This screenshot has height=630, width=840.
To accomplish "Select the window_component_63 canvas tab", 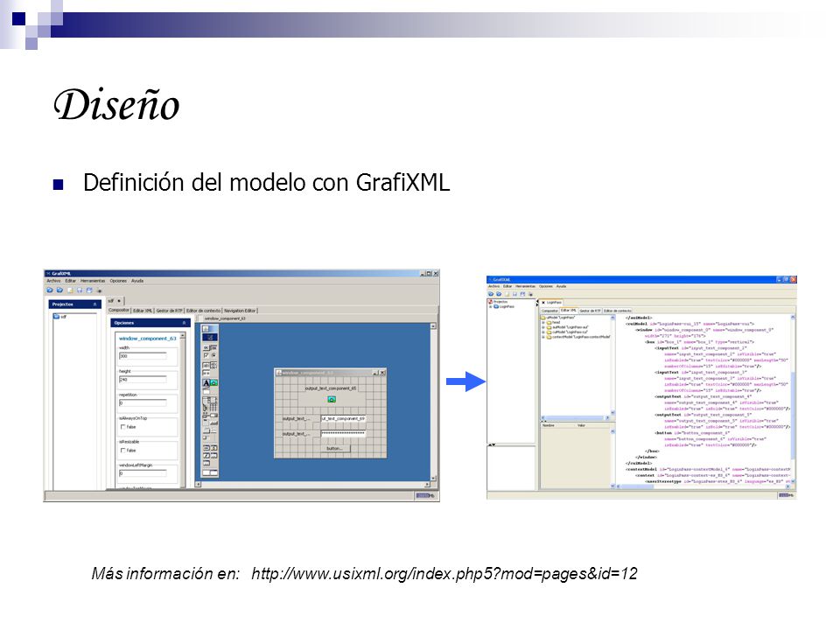I will (x=224, y=318).
